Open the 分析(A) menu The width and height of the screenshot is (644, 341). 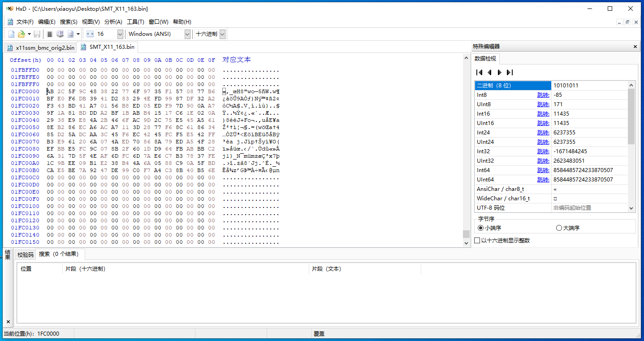(113, 22)
